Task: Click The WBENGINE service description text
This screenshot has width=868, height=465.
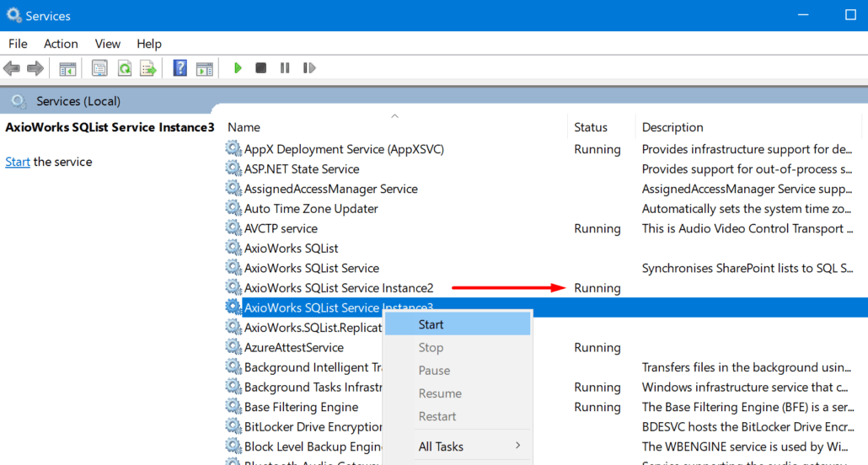Action: click(745, 446)
